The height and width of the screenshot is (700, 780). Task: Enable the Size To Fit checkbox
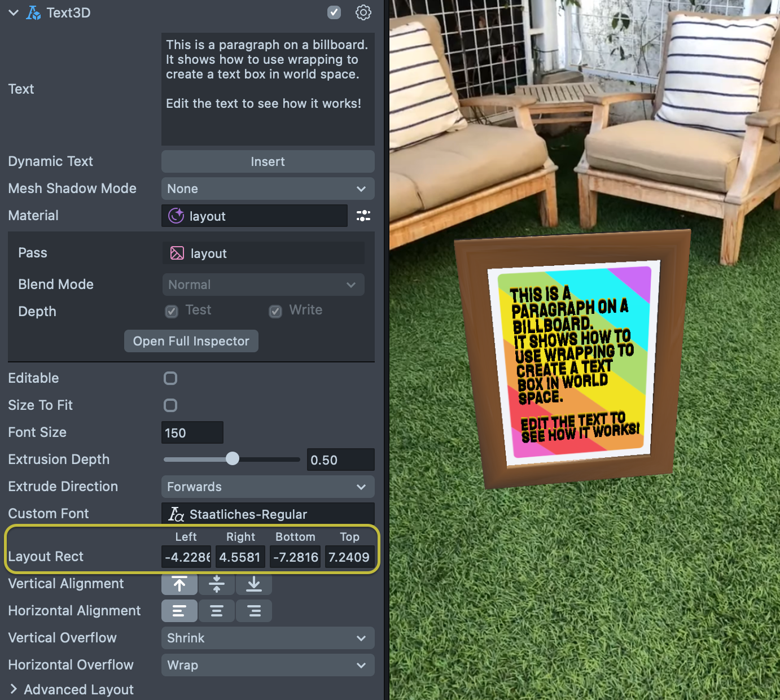[x=170, y=405]
